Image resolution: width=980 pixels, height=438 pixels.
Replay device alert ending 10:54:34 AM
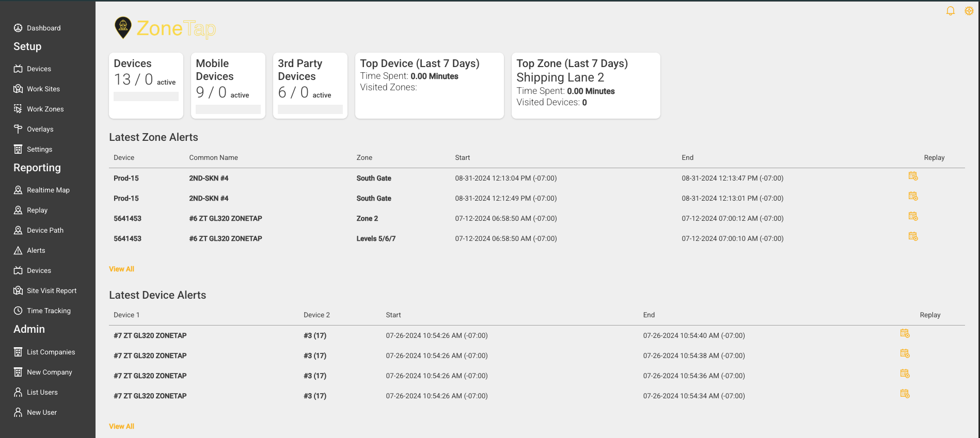(905, 394)
